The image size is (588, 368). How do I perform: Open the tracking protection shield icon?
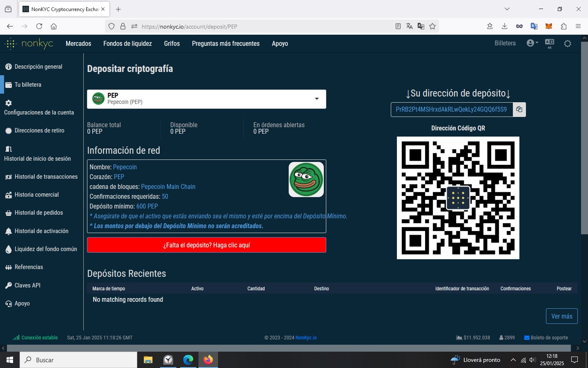[111, 26]
